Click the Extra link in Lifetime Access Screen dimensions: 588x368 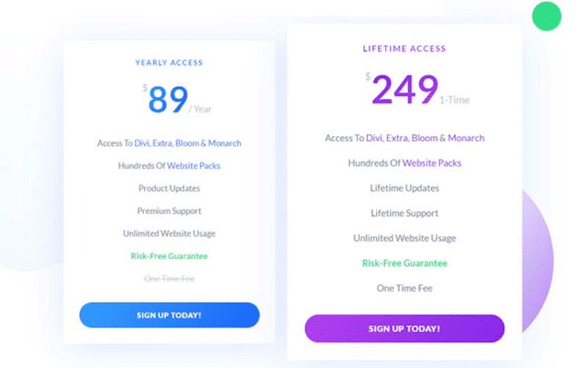pos(397,138)
